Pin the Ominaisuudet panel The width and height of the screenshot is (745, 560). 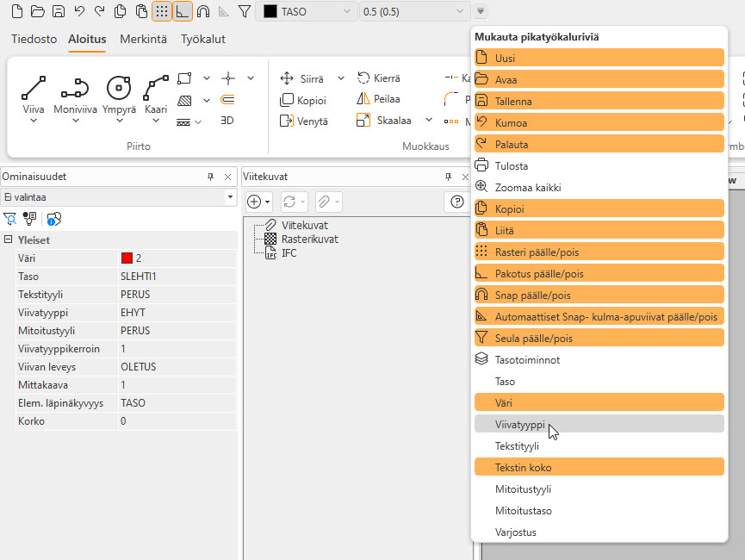click(210, 177)
